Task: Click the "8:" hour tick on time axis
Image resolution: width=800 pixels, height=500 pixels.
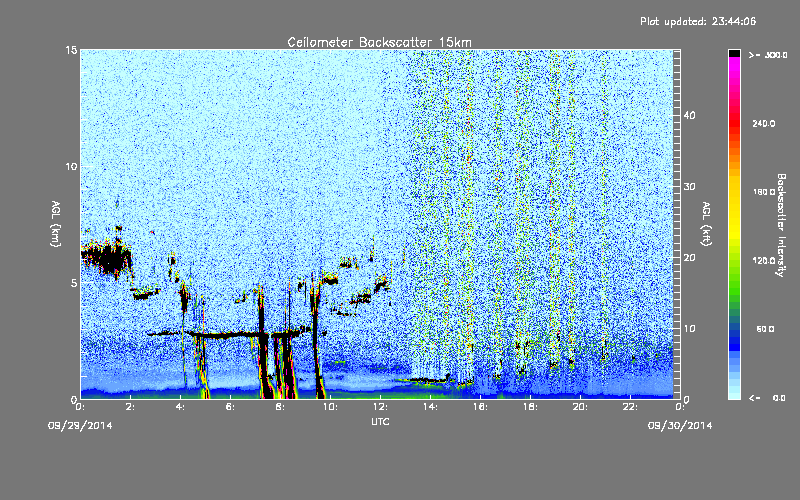Action: click(x=281, y=407)
